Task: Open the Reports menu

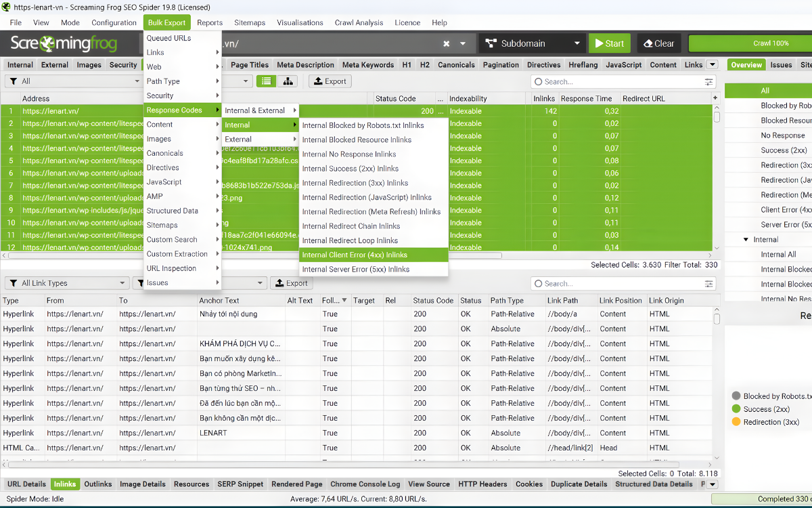Action: pos(210,22)
